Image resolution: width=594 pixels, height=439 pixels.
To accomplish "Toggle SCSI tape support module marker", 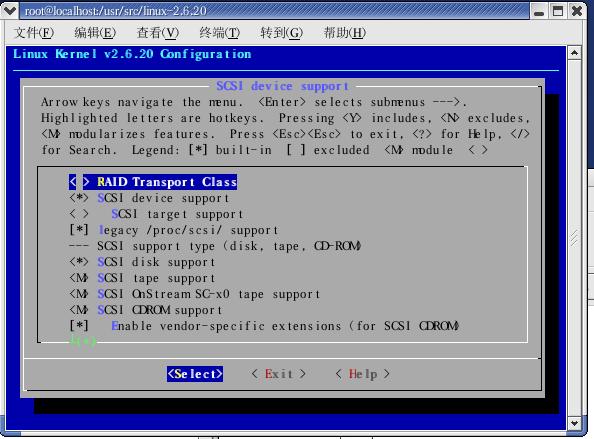I will pyautogui.click(x=79, y=278).
